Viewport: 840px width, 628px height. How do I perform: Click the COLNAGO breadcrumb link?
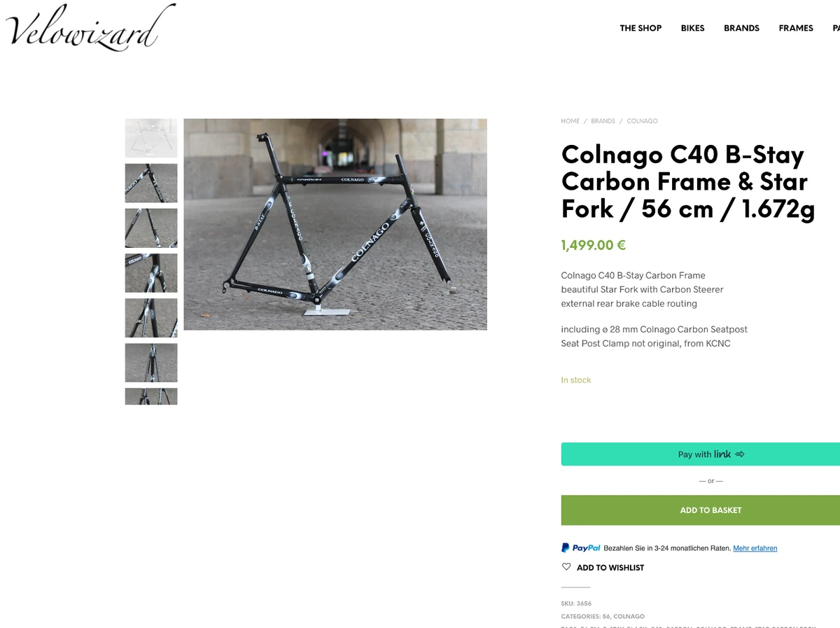(x=642, y=121)
